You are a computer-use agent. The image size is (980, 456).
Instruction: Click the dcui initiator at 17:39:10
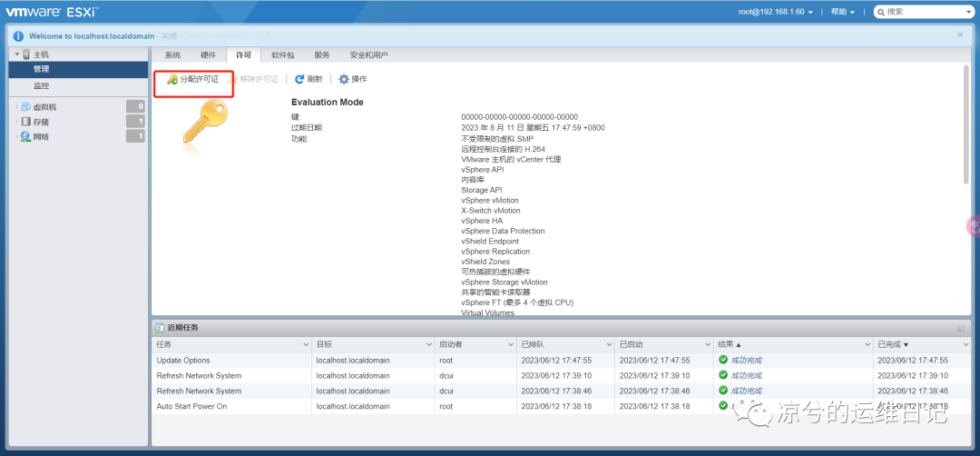446,375
